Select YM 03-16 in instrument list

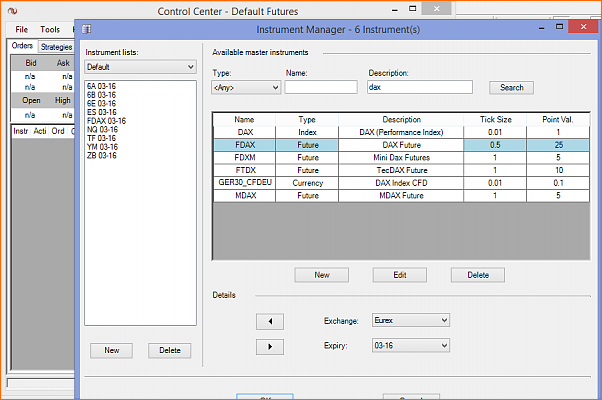[103, 147]
